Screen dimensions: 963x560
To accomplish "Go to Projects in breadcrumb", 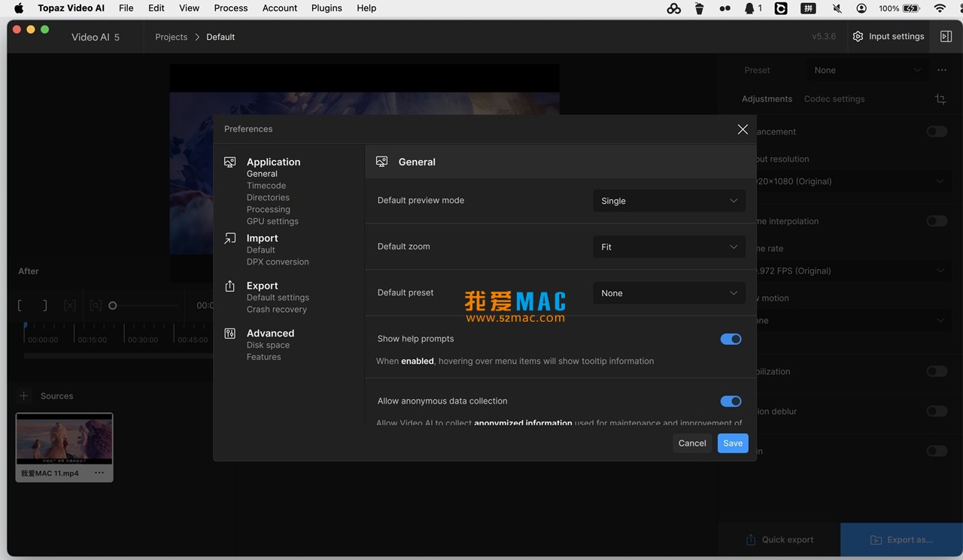I will coord(172,37).
